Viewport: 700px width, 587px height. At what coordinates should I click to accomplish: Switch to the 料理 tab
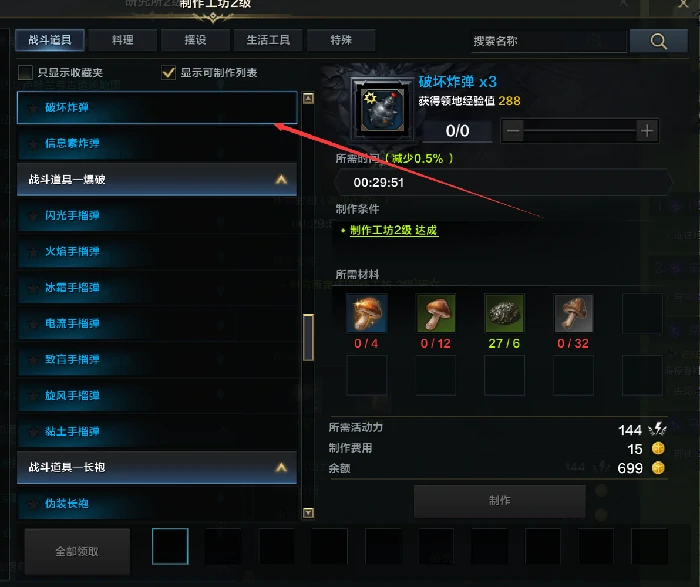[x=123, y=40]
